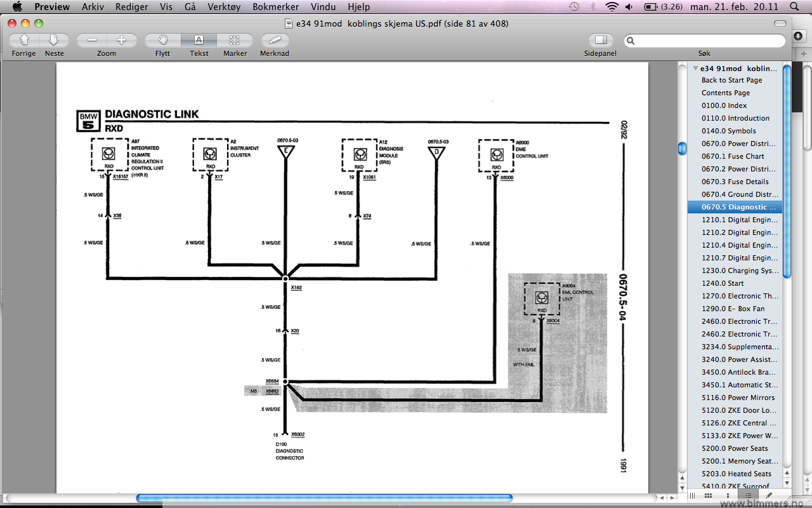Collapse the e34 91mod document outline triangle
The height and width of the screenshot is (508, 812).
pyautogui.click(x=695, y=69)
